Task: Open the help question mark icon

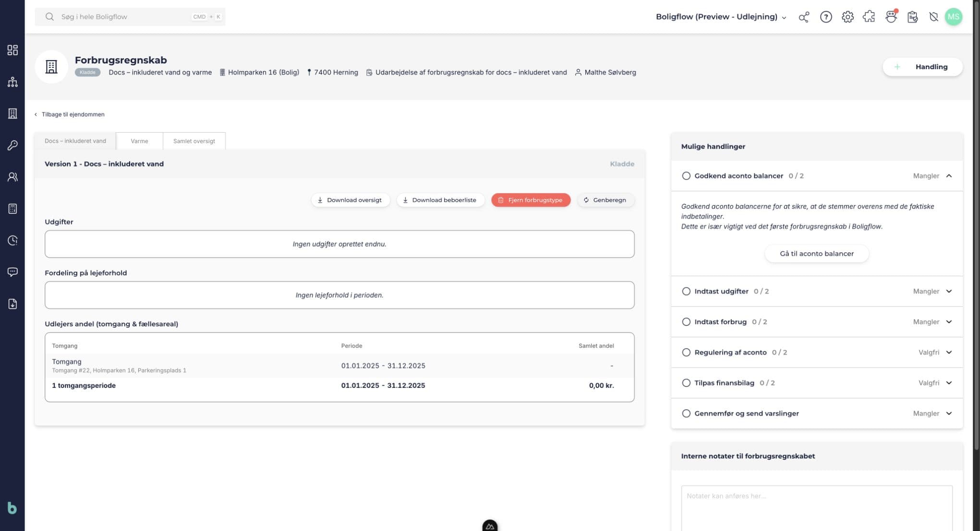Action: coord(826,17)
